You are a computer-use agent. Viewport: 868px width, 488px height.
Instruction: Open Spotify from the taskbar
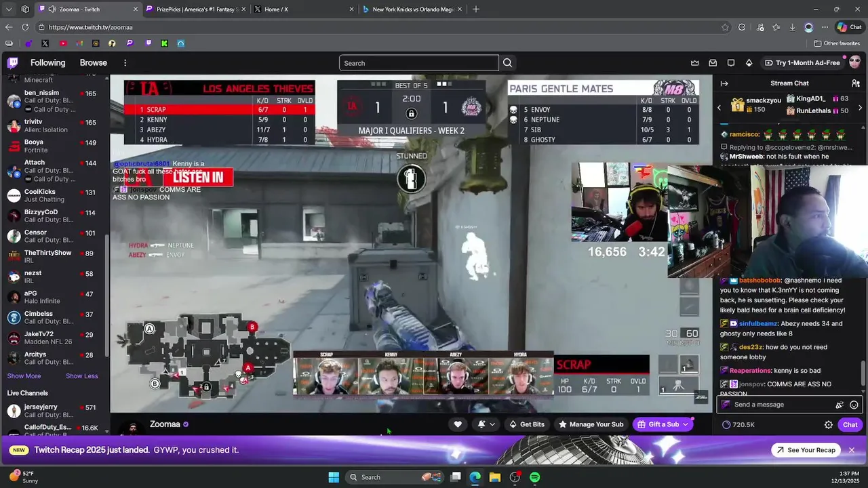click(x=535, y=477)
